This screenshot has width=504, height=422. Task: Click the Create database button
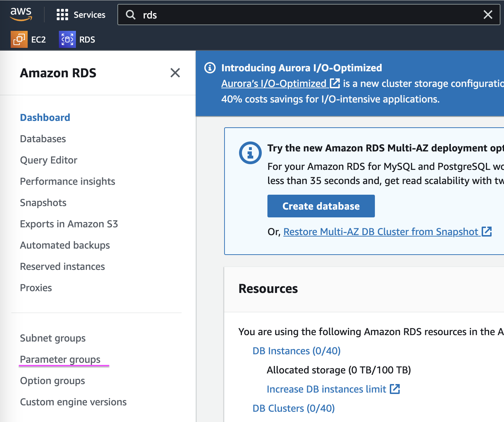pos(321,206)
